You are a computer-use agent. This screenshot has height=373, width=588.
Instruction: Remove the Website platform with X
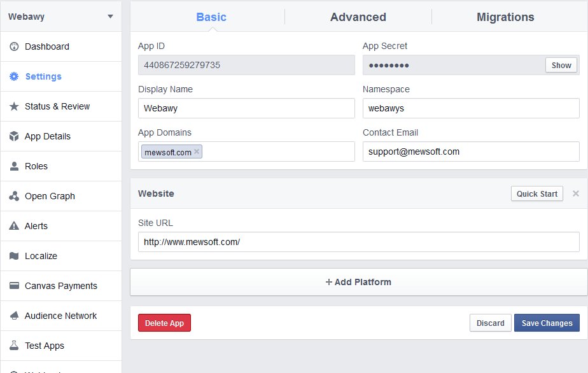(x=576, y=194)
